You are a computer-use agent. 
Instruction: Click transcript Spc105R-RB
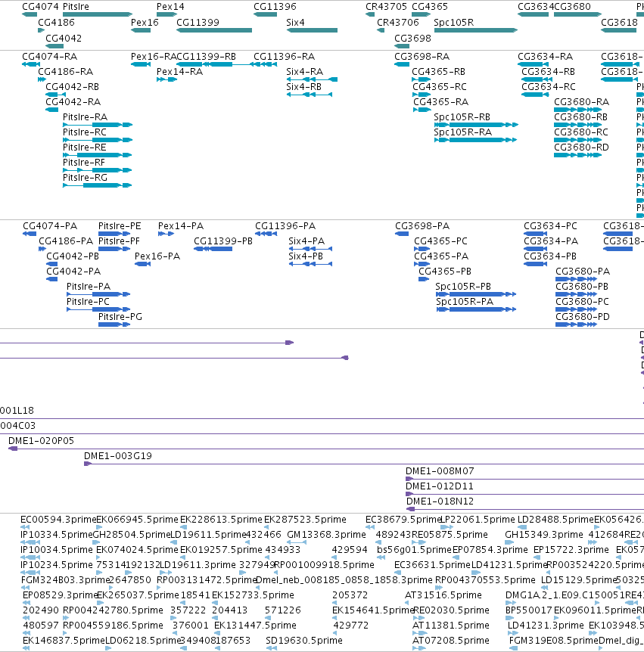click(x=476, y=125)
